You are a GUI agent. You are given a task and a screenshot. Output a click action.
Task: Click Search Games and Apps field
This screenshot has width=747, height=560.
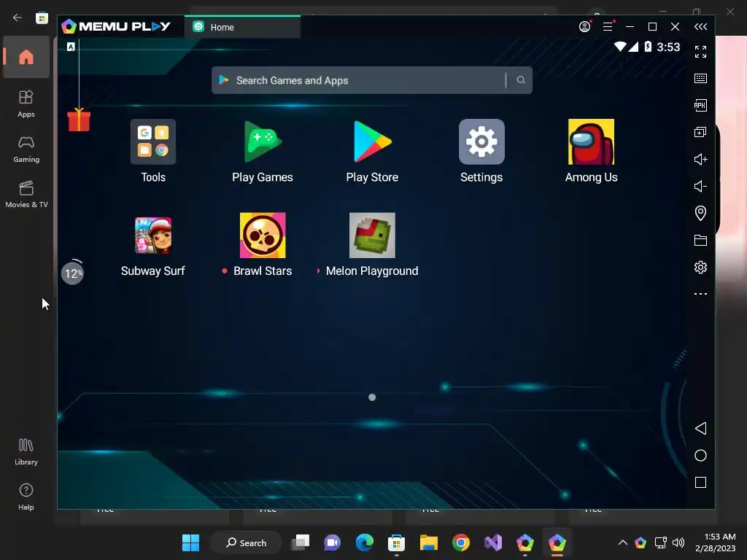[x=371, y=80]
